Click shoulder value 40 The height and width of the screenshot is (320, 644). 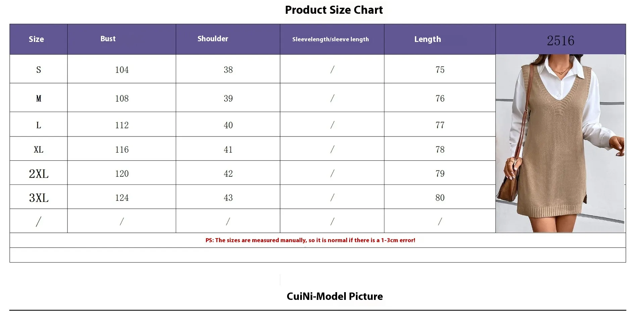click(x=228, y=125)
